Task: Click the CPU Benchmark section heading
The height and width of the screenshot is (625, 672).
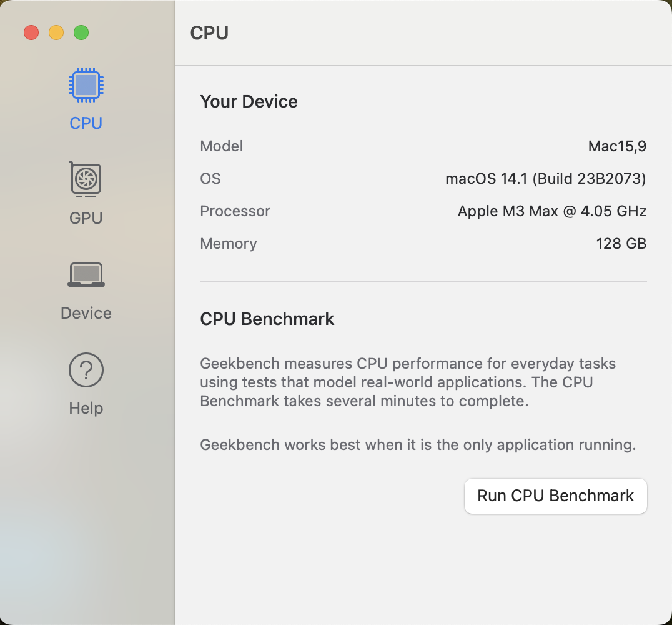Action: (x=267, y=319)
